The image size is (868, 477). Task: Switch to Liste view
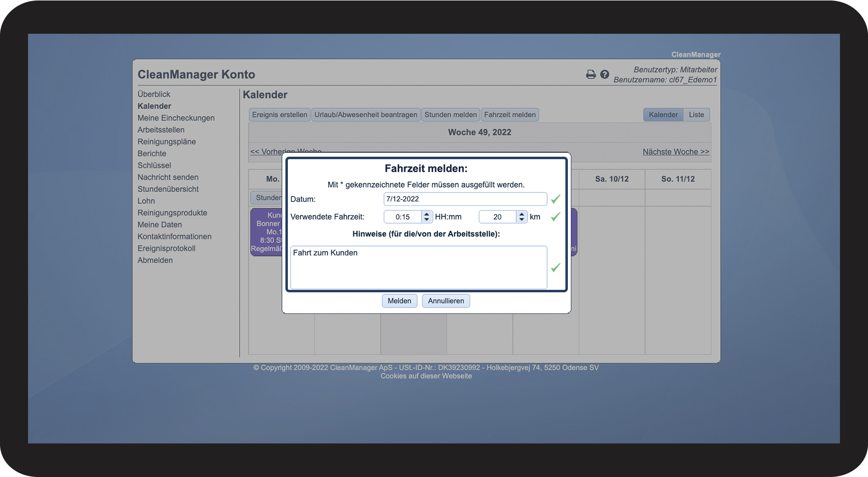click(696, 114)
